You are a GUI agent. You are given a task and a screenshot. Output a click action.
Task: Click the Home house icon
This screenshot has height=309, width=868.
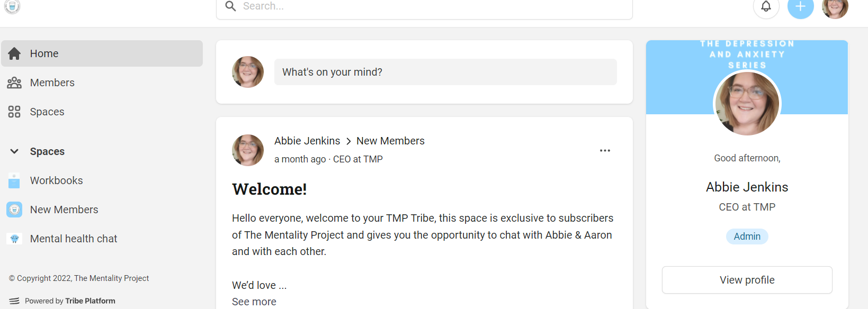pyautogui.click(x=14, y=53)
